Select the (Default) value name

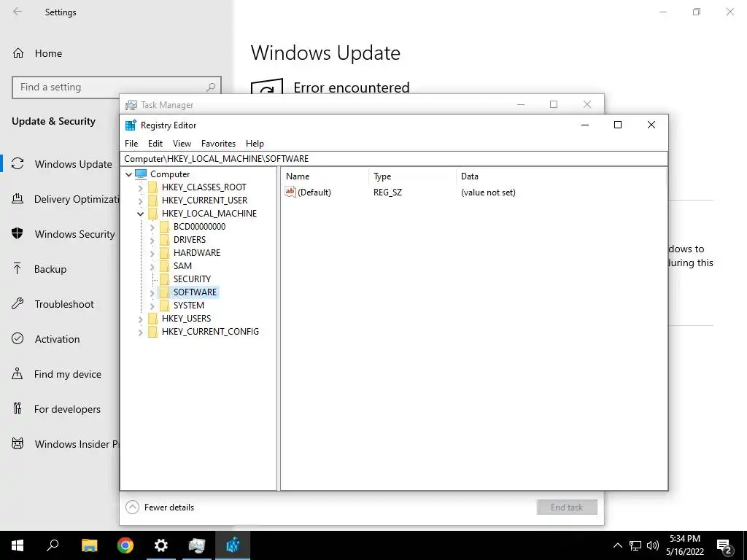click(x=314, y=192)
